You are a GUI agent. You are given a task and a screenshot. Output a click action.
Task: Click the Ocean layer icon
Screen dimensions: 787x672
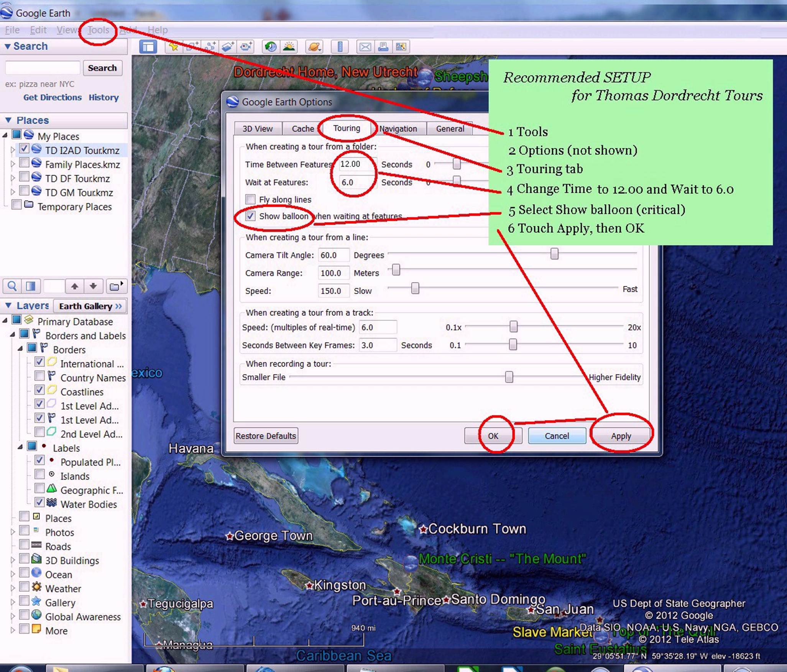(x=36, y=573)
